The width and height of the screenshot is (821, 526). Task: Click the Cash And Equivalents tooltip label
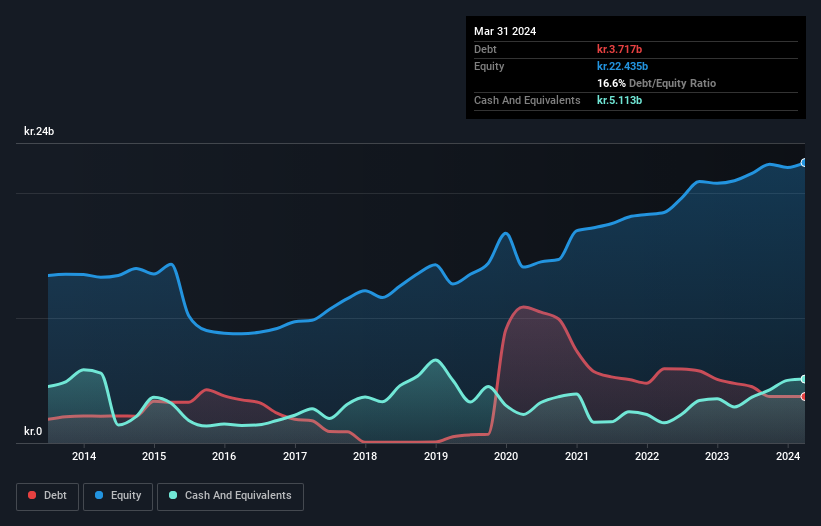tap(527, 100)
